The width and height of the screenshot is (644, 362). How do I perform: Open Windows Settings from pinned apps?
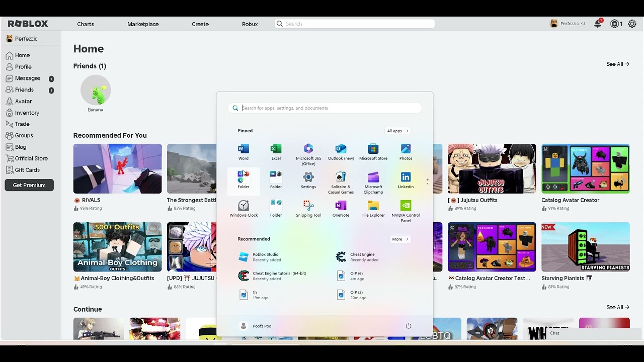tap(308, 180)
